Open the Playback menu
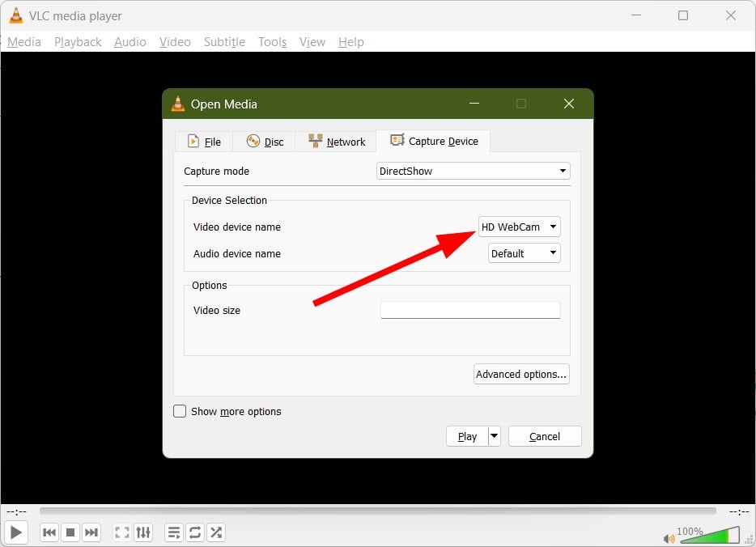The width and height of the screenshot is (756, 547). click(x=78, y=42)
